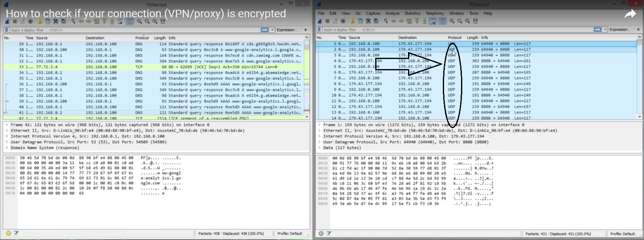This screenshot has height=240, width=644.
Task: Go back to previous packet, right window
Action: 394,21
